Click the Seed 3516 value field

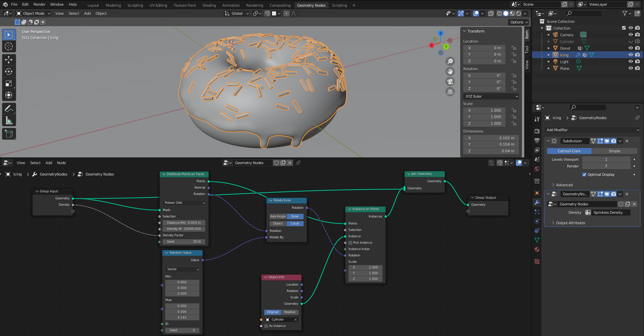point(184,242)
